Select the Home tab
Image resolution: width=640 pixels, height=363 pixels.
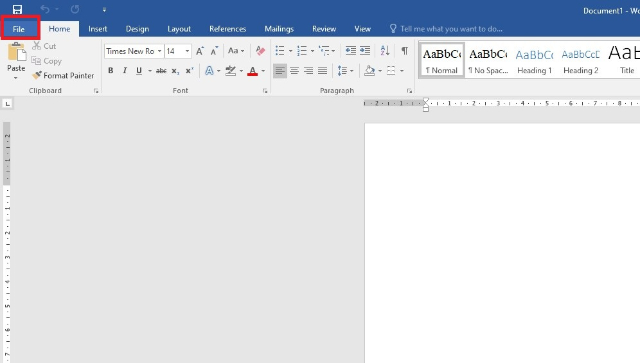coord(60,29)
